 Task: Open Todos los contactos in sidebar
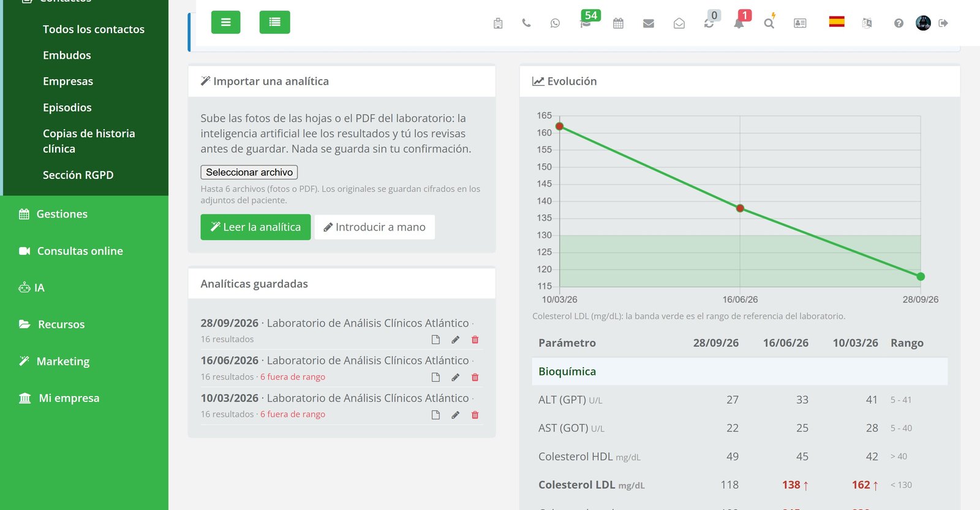point(94,29)
